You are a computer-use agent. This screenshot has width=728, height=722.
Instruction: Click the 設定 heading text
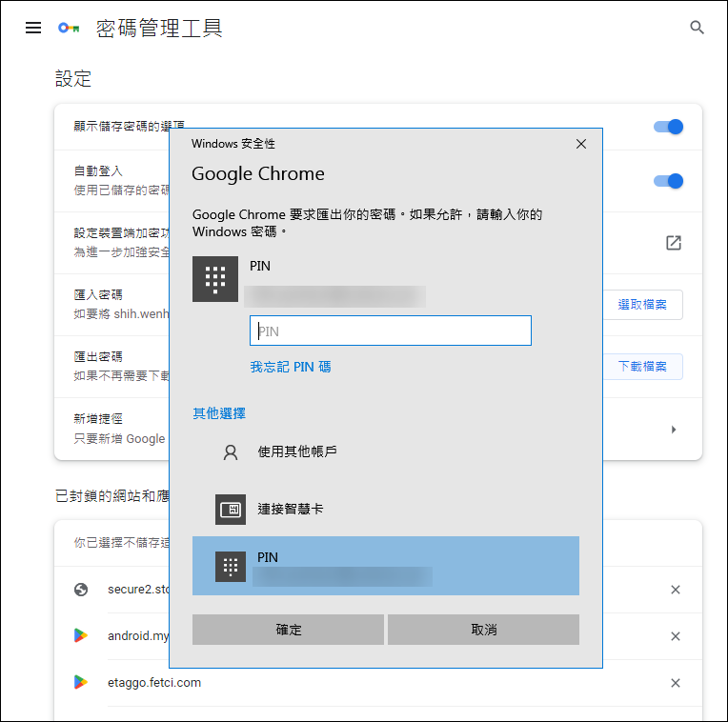[73, 78]
